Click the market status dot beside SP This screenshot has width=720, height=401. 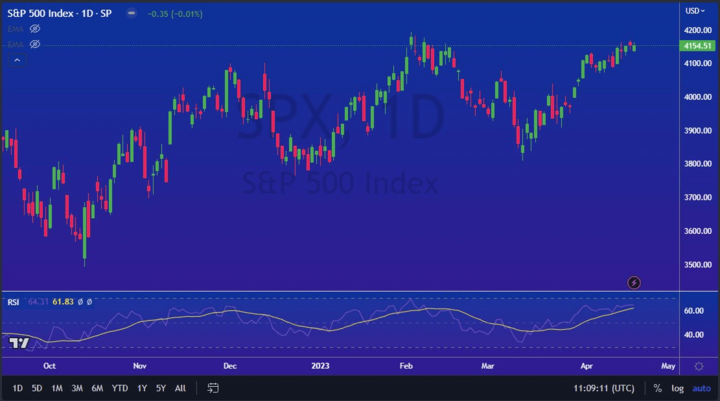(x=131, y=13)
